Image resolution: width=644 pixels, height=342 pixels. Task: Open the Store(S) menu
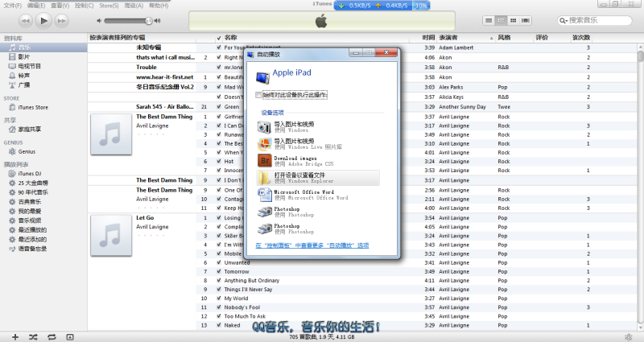(x=109, y=6)
